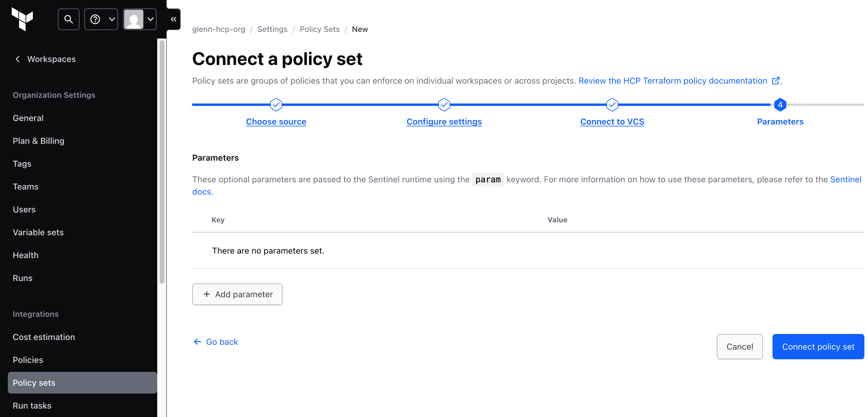This screenshot has width=868, height=417.
Task: Navigate to Policies sidebar item
Action: (28, 360)
